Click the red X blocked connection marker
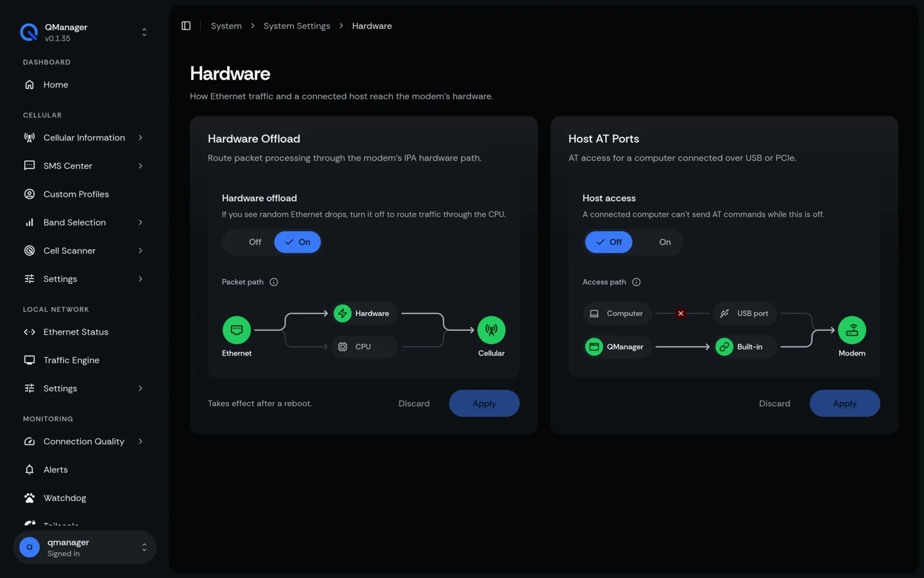Viewport: 924px width, 578px height. click(x=681, y=313)
